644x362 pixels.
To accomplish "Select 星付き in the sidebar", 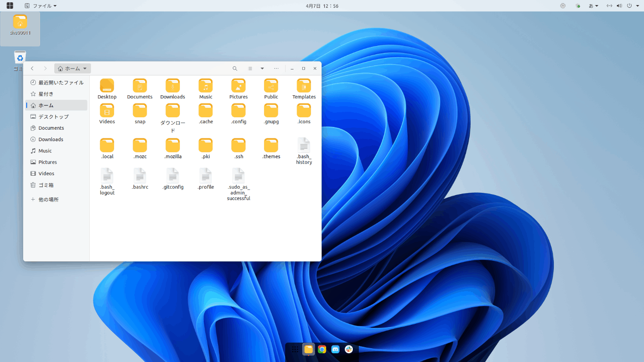I will [x=56, y=94].
